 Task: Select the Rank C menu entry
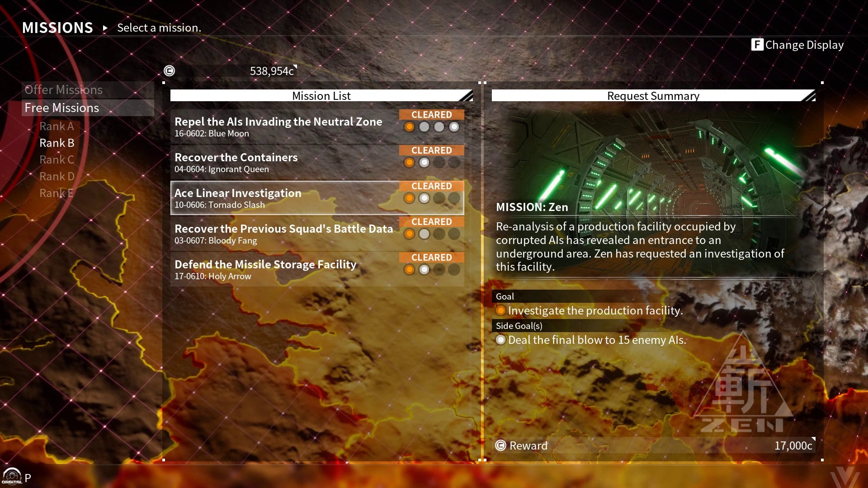coord(57,160)
